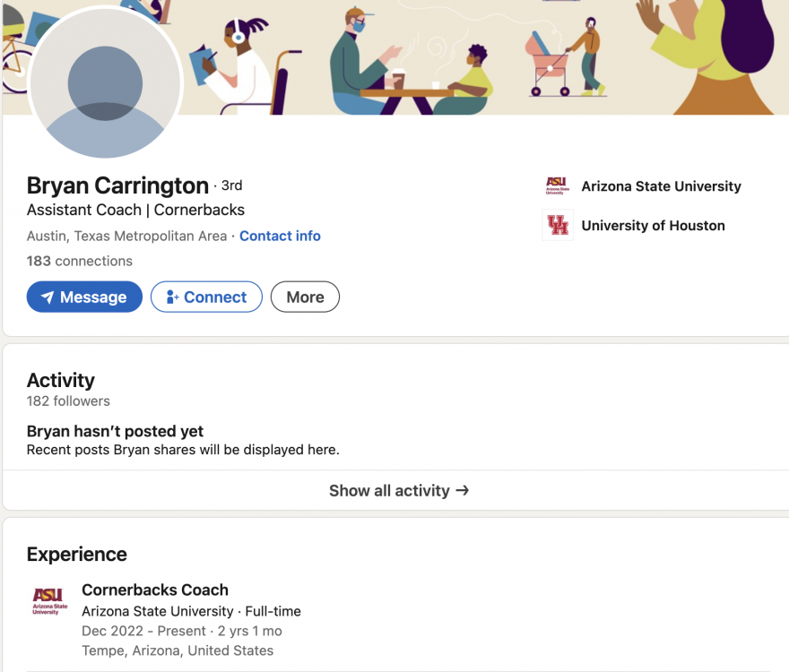The width and height of the screenshot is (789, 672).
Task: Open the Contact info link
Action: (x=280, y=236)
